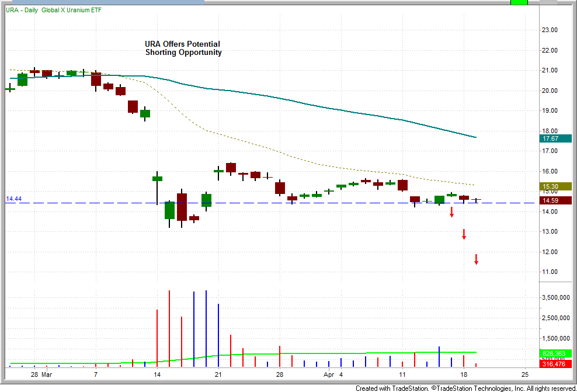Click the 21.00 price axis label
The image size is (577, 392).
pos(550,70)
